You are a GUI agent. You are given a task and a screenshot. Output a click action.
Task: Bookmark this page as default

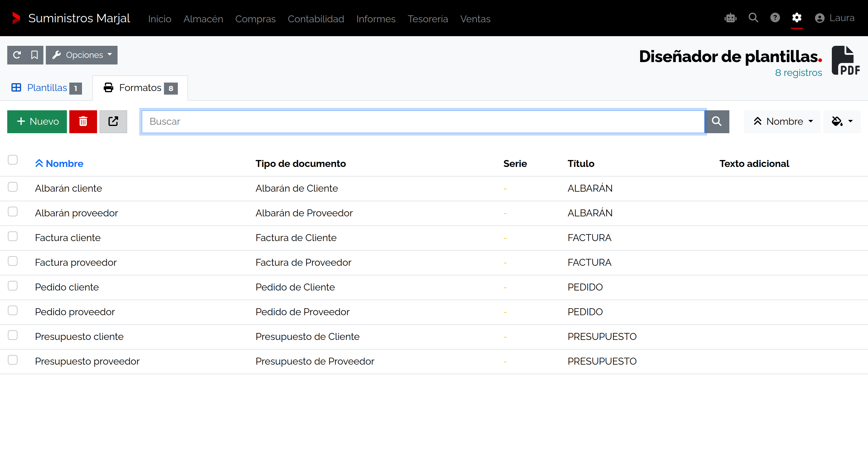pos(34,55)
